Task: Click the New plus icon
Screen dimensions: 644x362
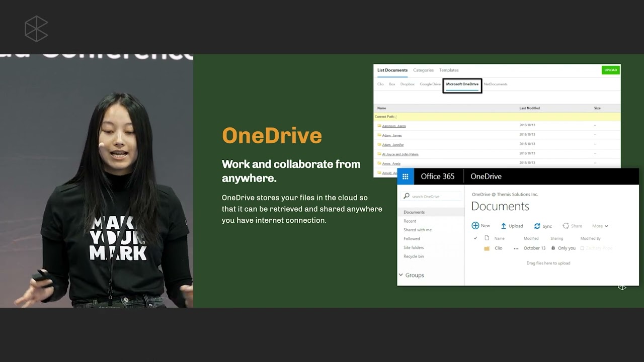Action: point(475,226)
